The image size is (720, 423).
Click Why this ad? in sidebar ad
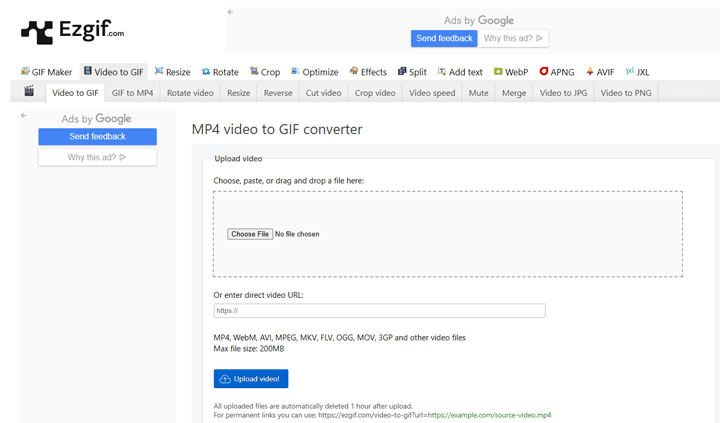(x=97, y=157)
